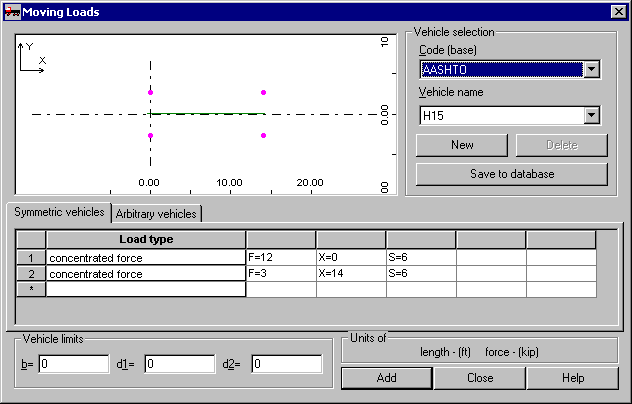Click load type cell in row 1
This screenshot has width=632, height=404.
tap(146, 257)
